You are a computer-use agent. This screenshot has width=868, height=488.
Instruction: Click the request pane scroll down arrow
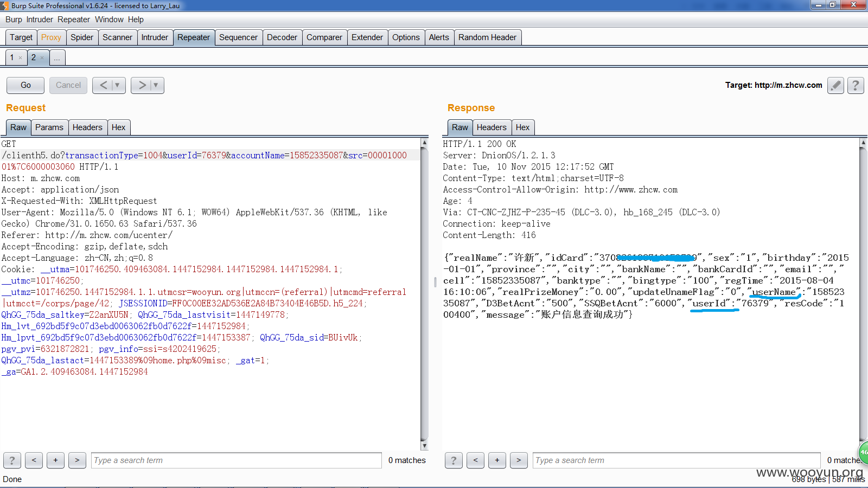(x=424, y=446)
